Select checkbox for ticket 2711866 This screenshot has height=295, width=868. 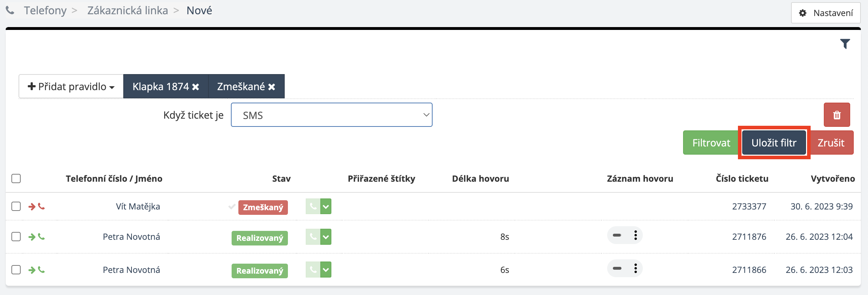pos(16,270)
